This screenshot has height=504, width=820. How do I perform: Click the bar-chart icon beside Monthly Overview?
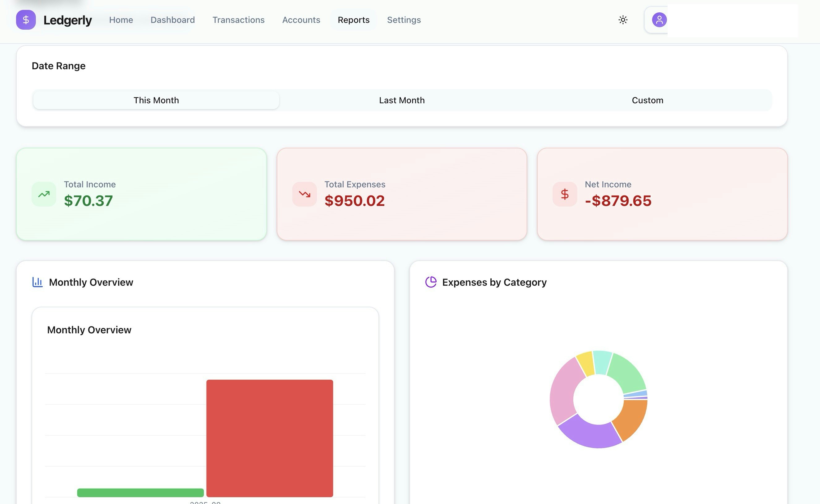[x=37, y=282]
